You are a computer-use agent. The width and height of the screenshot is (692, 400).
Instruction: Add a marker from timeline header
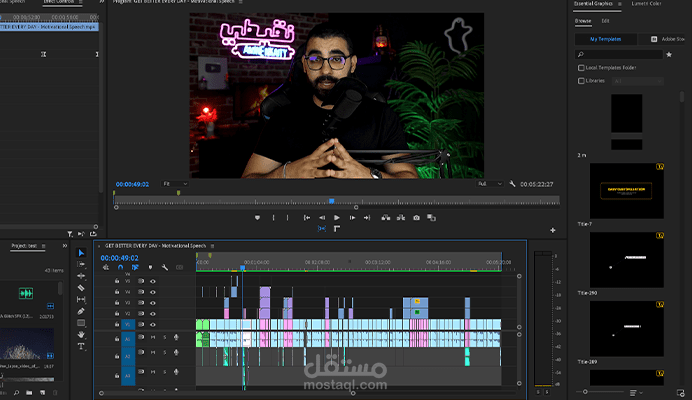coord(150,267)
